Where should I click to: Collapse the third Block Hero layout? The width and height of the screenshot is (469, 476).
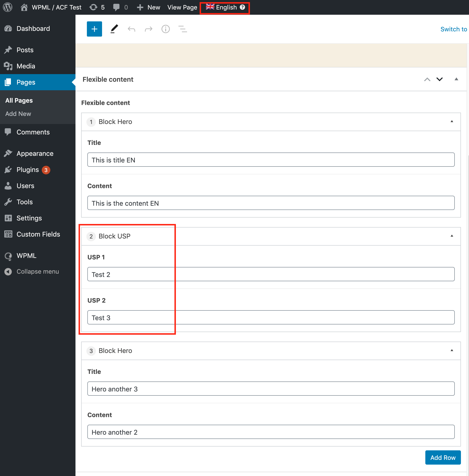[x=451, y=350]
